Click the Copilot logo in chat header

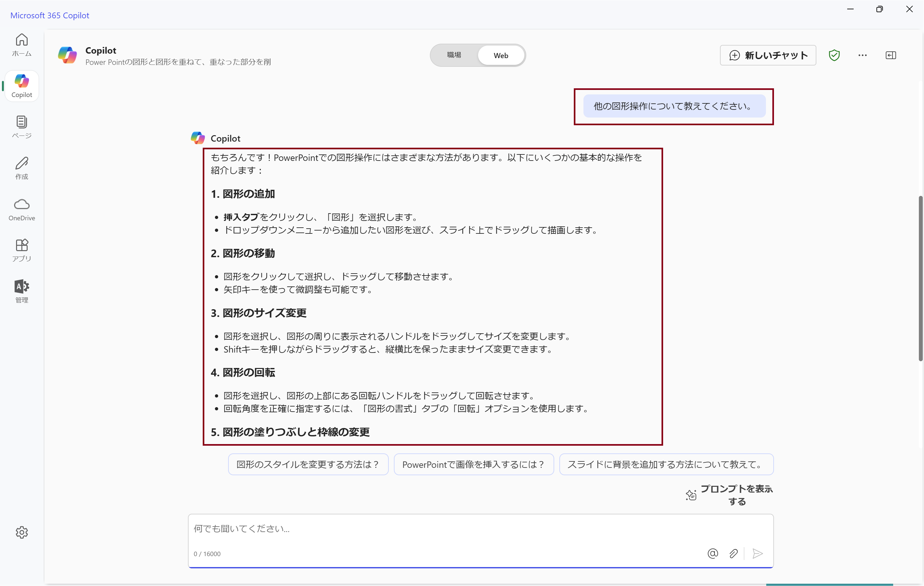pyautogui.click(x=67, y=55)
